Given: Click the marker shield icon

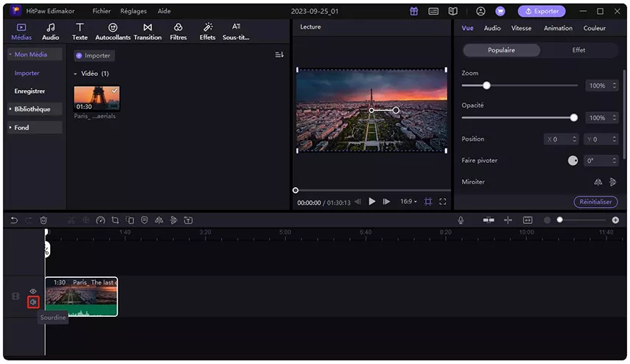Looking at the screenshot, I should (144, 220).
